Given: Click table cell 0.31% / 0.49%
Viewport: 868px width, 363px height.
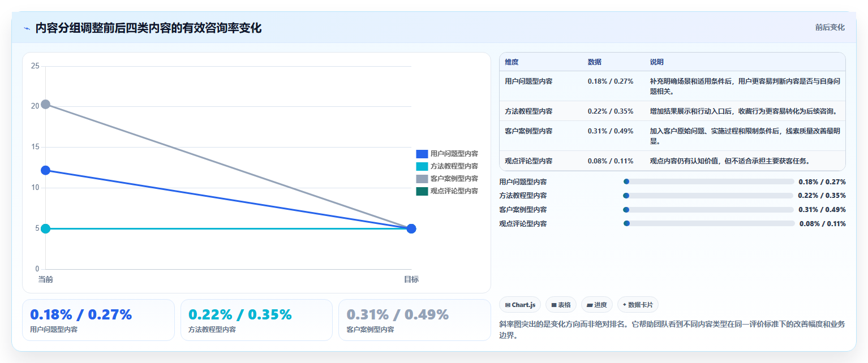Looking at the screenshot, I should (x=611, y=131).
